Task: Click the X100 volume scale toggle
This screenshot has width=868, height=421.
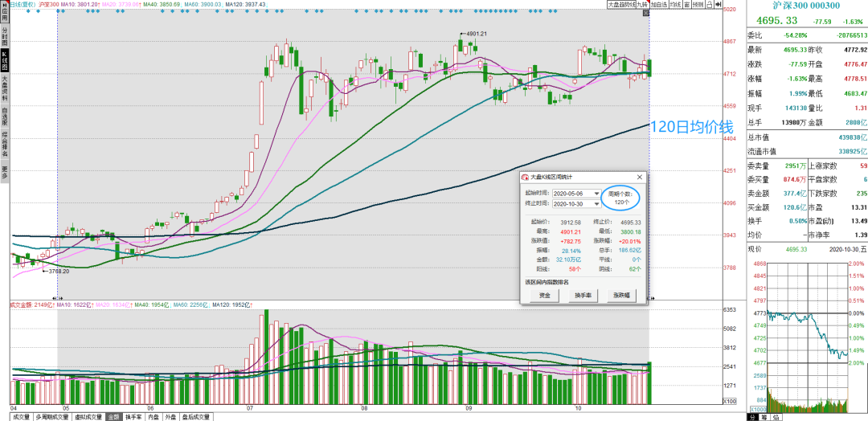Action: coord(730,401)
